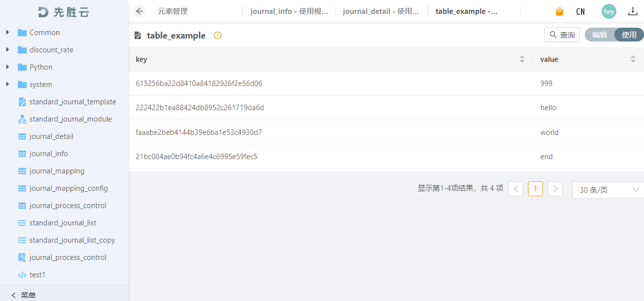This screenshot has height=301, width=644.
Task: Switch language via CN toggle
Action: (x=580, y=11)
